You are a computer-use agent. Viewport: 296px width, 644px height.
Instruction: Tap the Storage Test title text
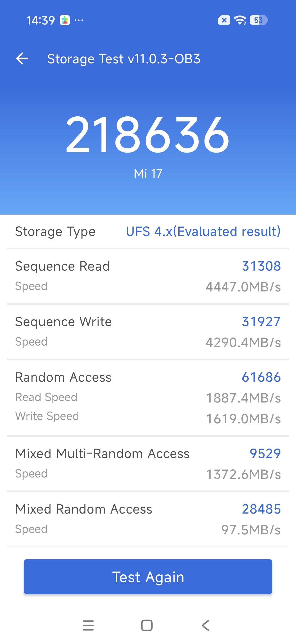(x=124, y=59)
